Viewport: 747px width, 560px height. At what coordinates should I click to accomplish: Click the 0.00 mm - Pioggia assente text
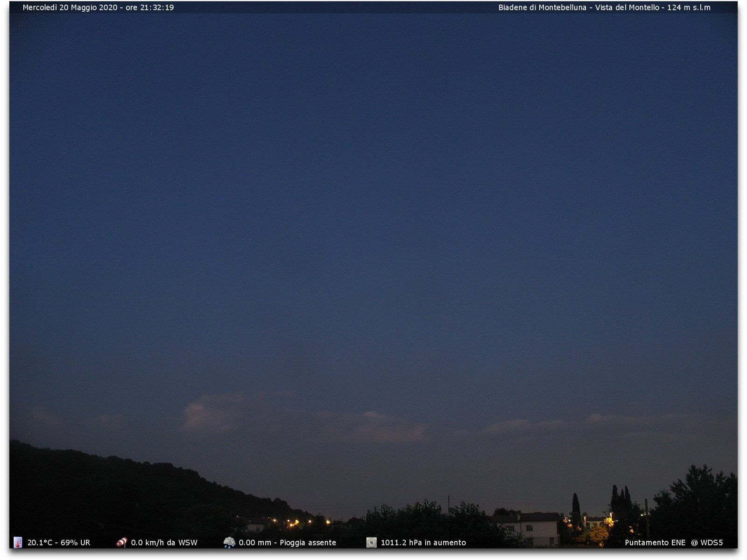point(287,543)
